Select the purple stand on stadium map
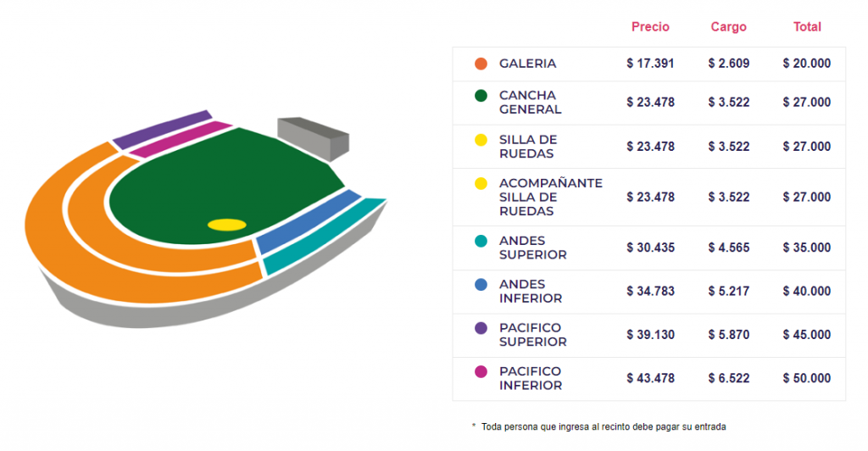This screenshot has height=451, width=868. tap(161, 128)
